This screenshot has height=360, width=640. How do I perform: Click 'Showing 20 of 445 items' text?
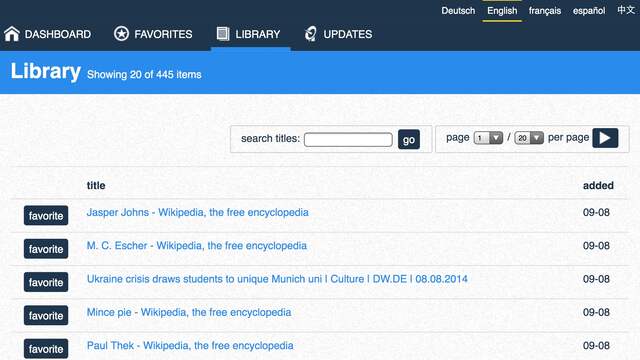[x=144, y=75]
